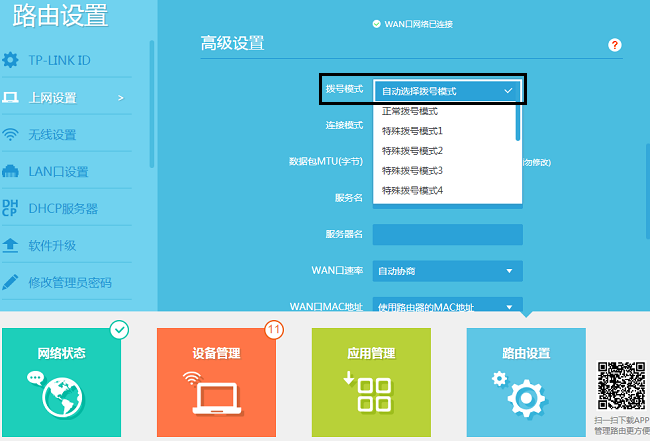Click the 上网设置 computer icon

point(11,98)
